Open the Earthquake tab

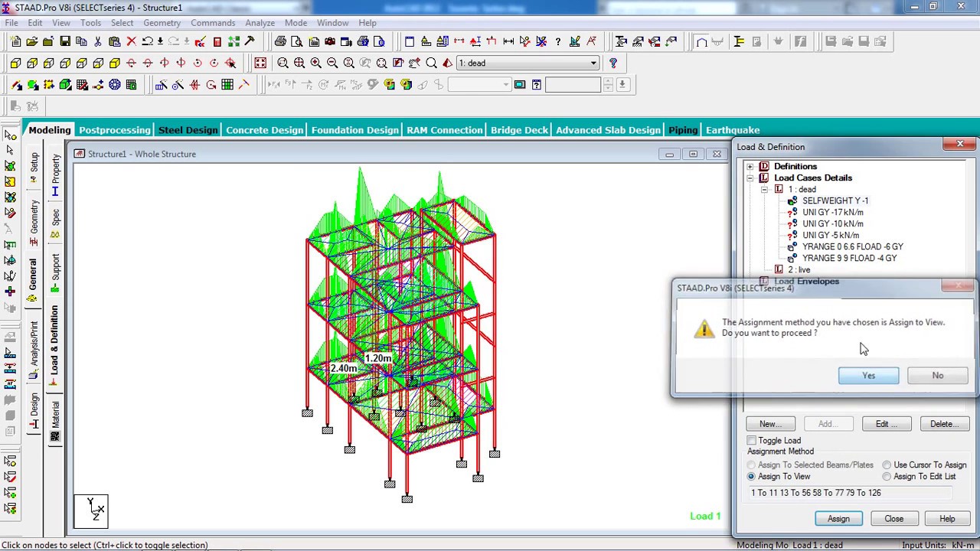pyautogui.click(x=733, y=130)
